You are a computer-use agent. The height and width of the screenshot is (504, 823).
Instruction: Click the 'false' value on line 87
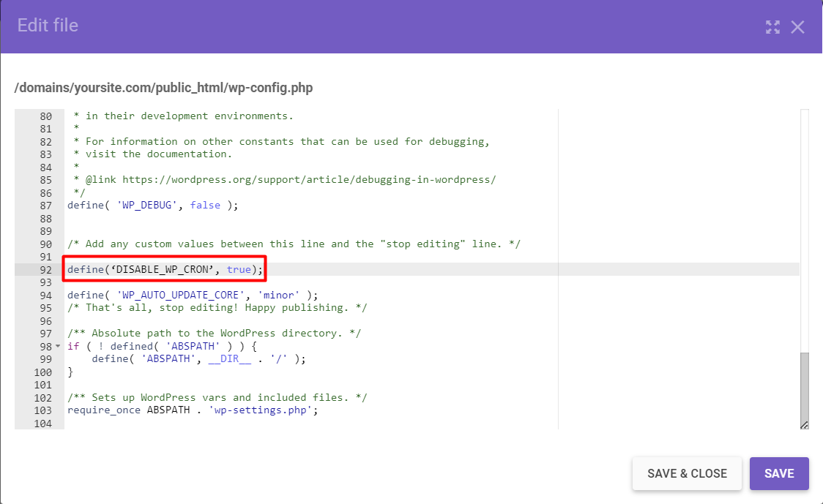(x=206, y=205)
